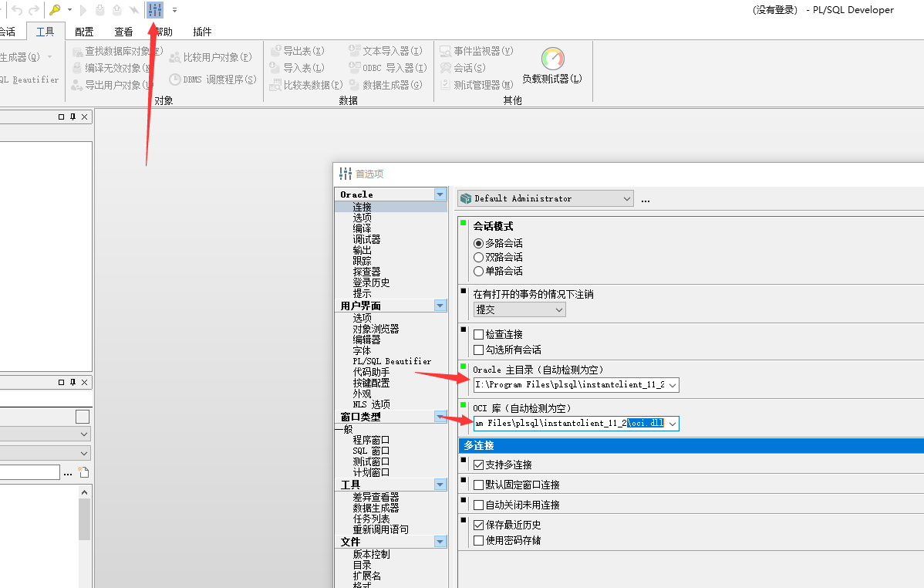Viewport: 924px width, 588px height.
Task: Click the redo arrow icon
Action: coord(34,10)
